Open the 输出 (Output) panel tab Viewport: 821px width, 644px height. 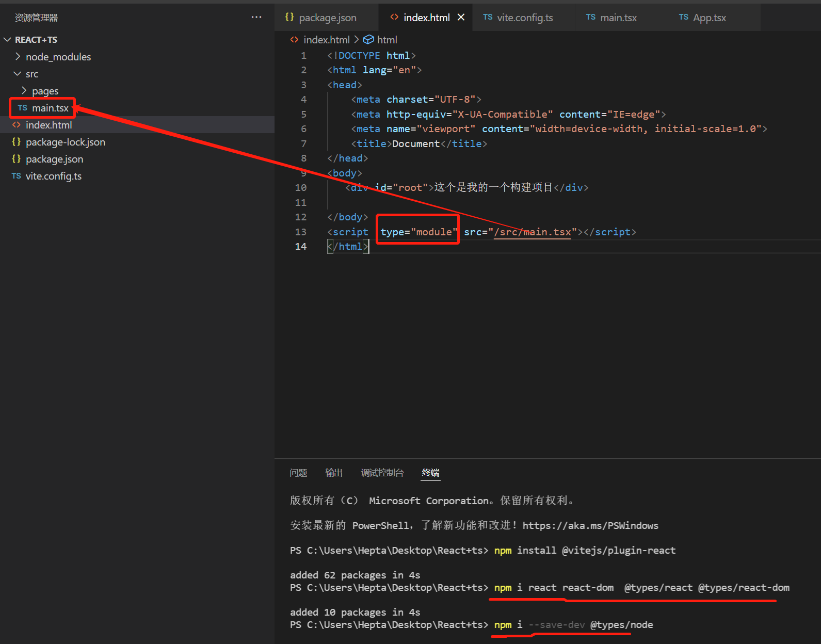[334, 473]
